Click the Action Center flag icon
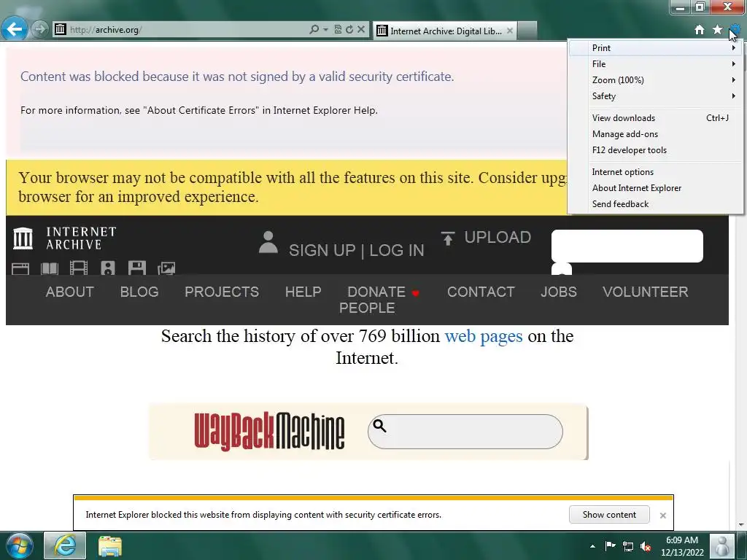This screenshot has height=560, width=747. (x=610, y=545)
